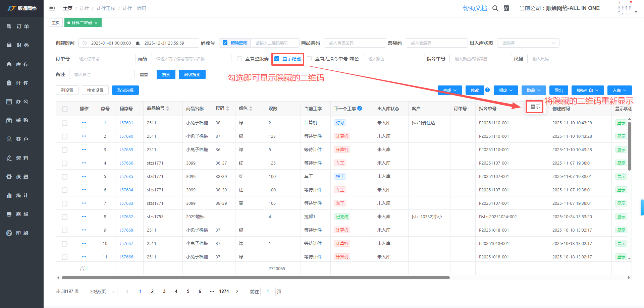Open the 统计 statistics sidebar icon
644x308 pixels.
point(9,195)
